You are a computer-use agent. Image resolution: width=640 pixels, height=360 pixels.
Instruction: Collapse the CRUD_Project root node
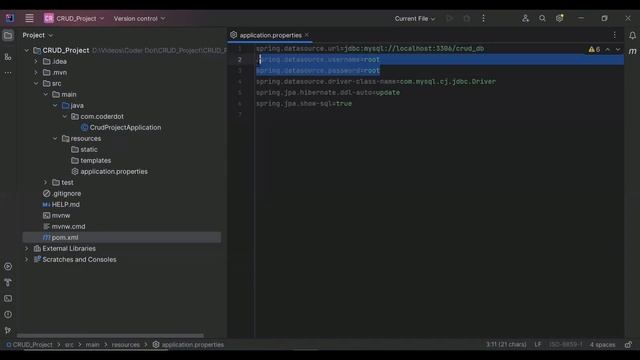coord(27,50)
